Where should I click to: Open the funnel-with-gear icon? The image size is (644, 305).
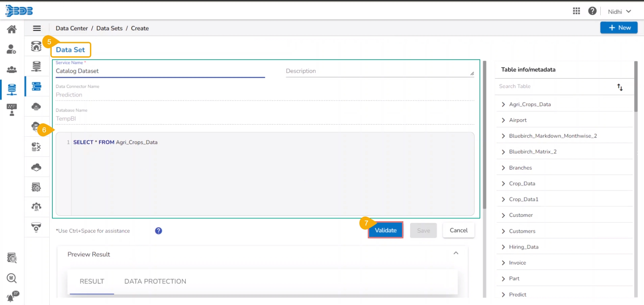[36, 227]
